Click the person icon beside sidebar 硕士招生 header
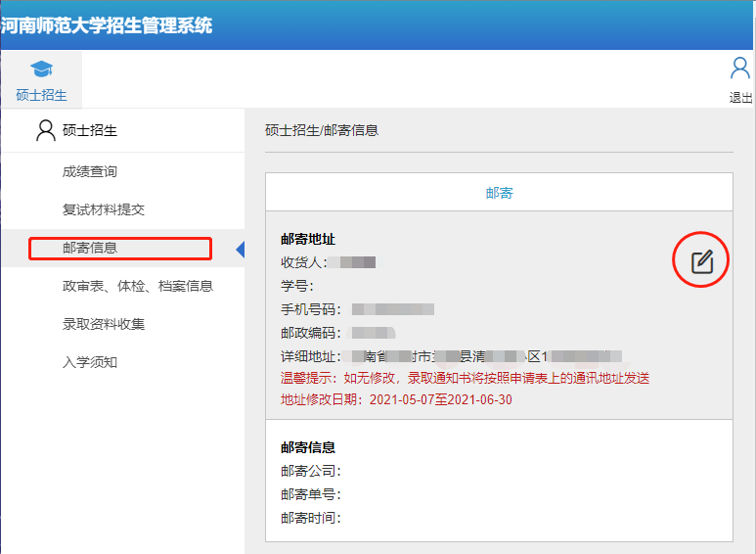 pos(45,130)
